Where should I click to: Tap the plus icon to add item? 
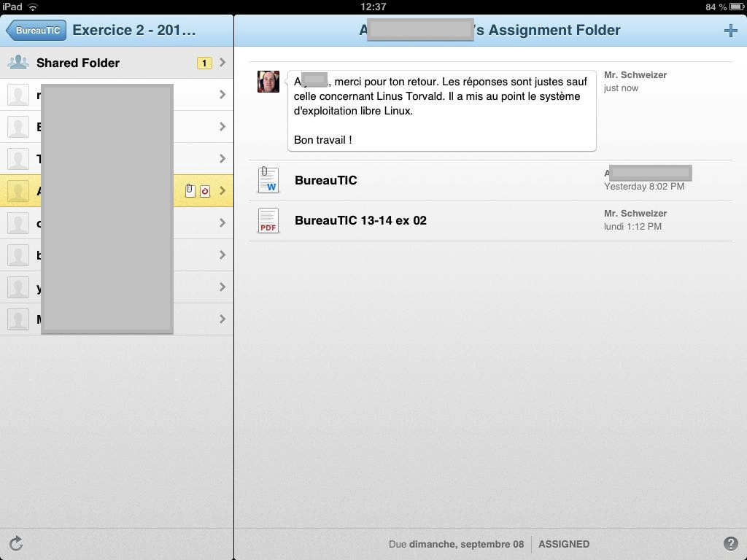click(730, 31)
